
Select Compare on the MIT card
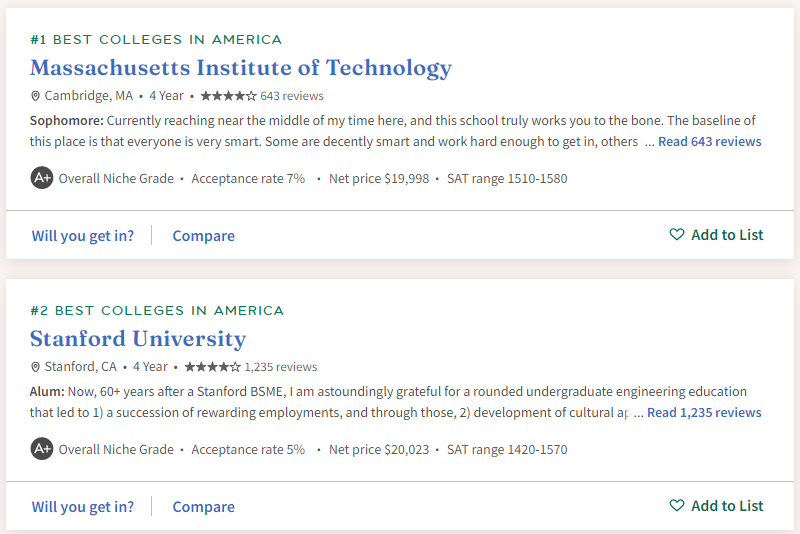(203, 236)
